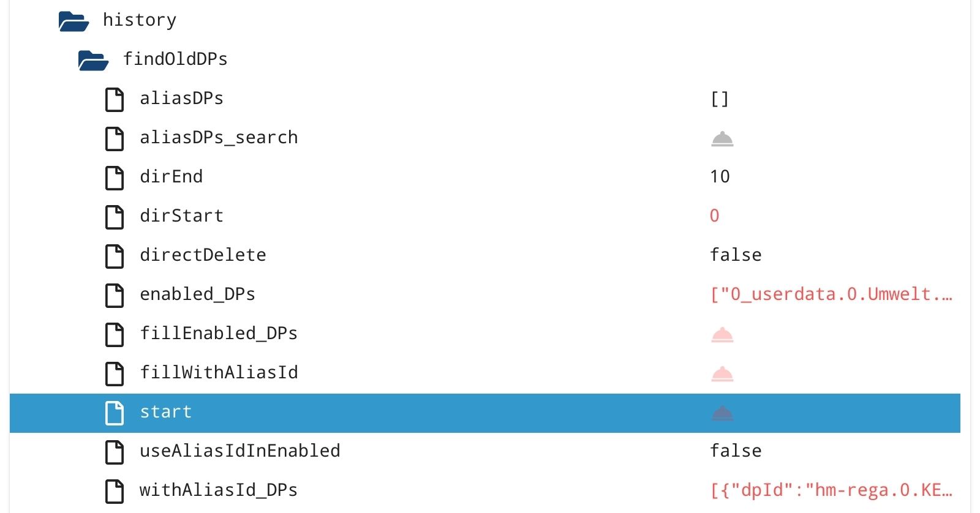Collapse the findOldDPs folder icon
980x513 pixels.
pyautogui.click(x=93, y=61)
